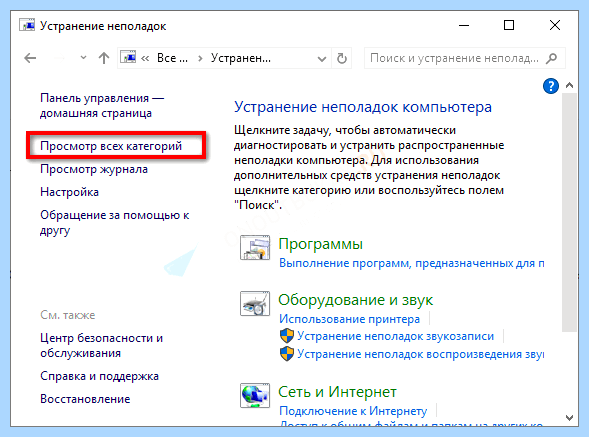Open 'Просмотр всех категорий' link
Viewport: 589px width, 437px height.
pos(111,146)
